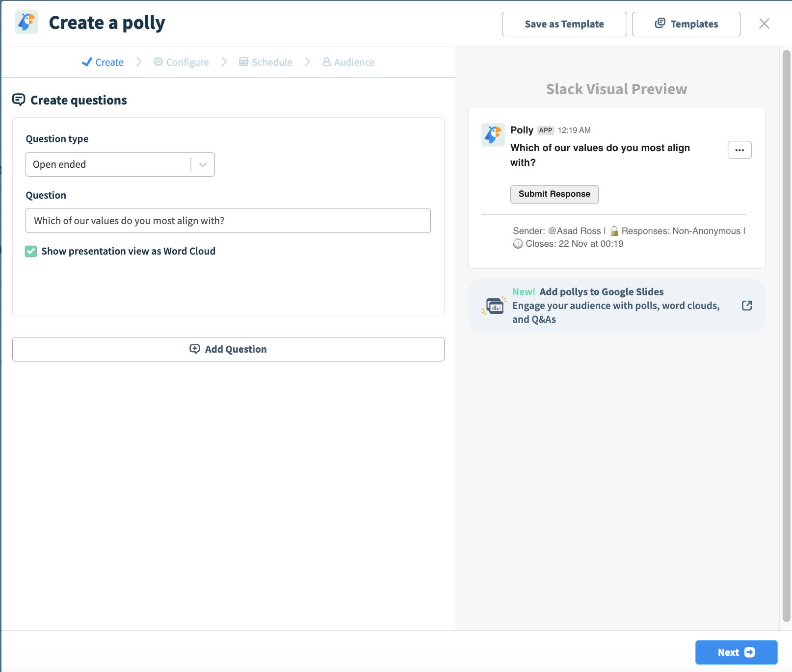Click the clock icon beside Closes time

point(517,244)
